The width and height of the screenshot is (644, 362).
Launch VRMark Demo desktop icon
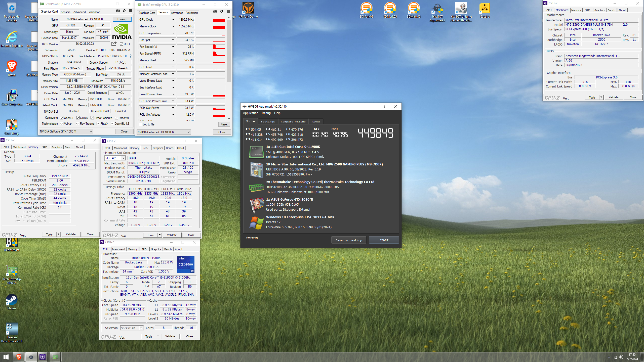(x=248, y=10)
